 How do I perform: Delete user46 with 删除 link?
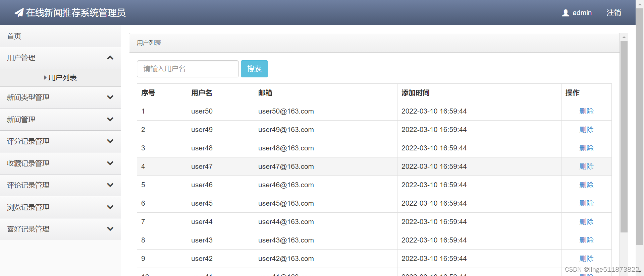(x=586, y=185)
